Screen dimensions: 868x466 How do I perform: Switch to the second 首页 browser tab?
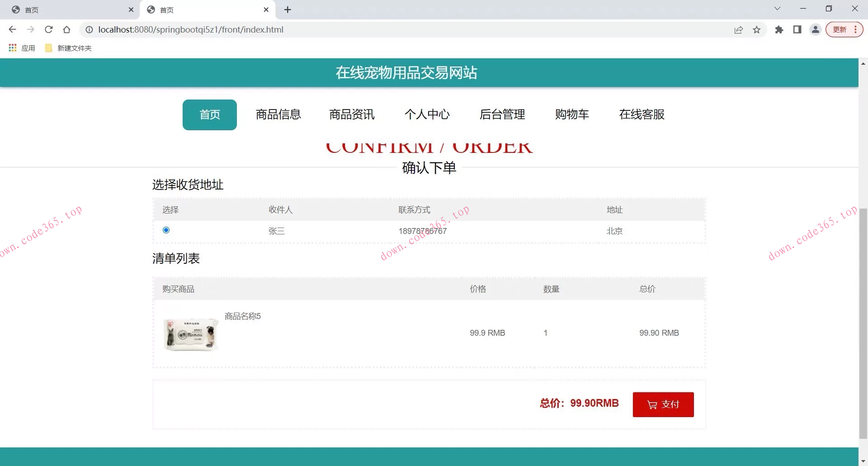coord(208,9)
